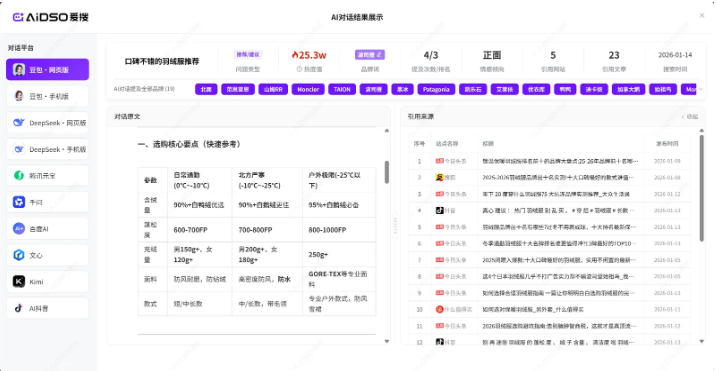The height and width of the screenshot is (371, 717).
Task: Select the 优衣库 brand tag
Action: click(536, 89)
